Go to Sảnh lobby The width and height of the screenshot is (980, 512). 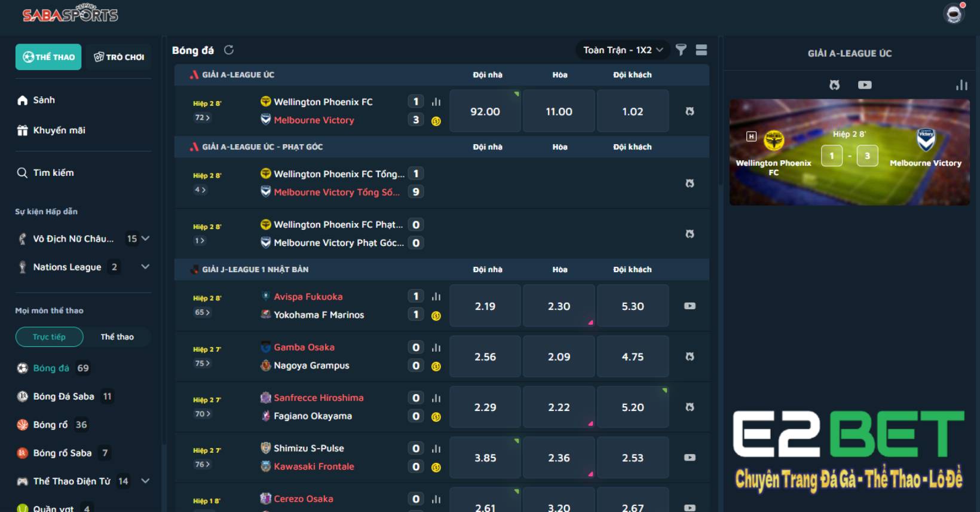point(36,100)
